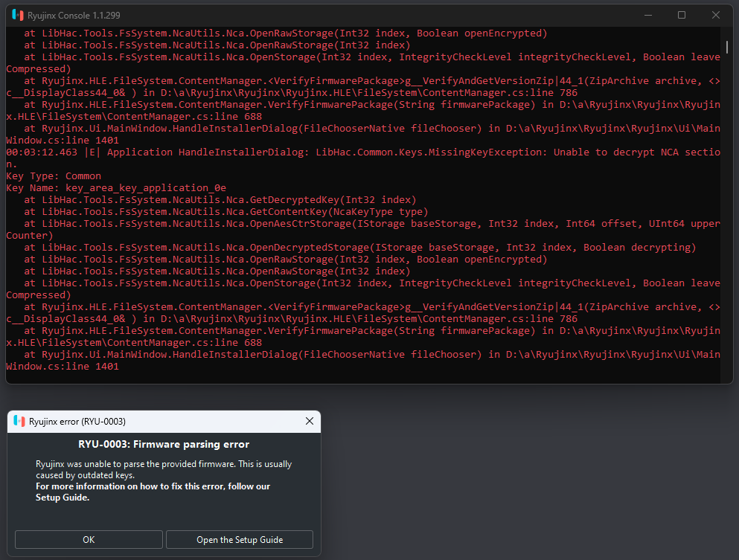Click OK in the Ryujinx error dialog
739x560 pixels.
coord(89,540)
